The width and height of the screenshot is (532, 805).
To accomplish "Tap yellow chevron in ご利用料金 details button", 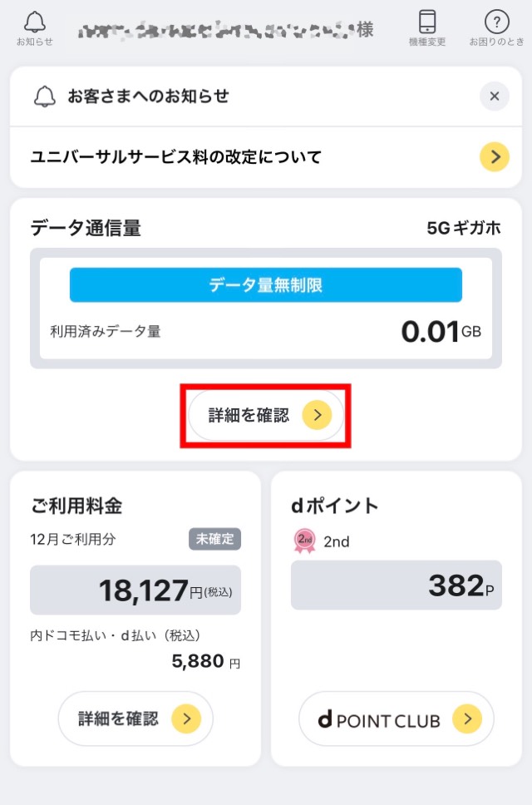I will tap(185, 719).
